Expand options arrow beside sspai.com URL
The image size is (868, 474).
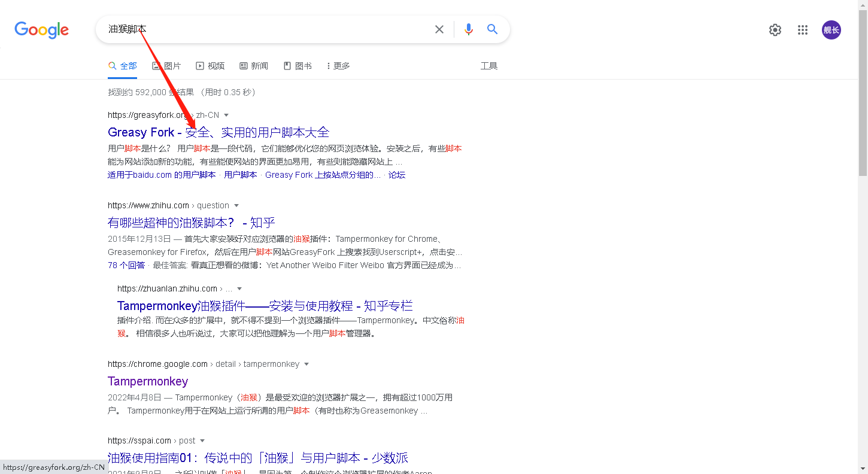[202, 440]
